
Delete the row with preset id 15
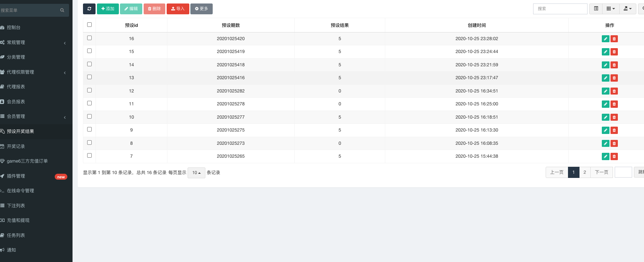tap(614, 52)
